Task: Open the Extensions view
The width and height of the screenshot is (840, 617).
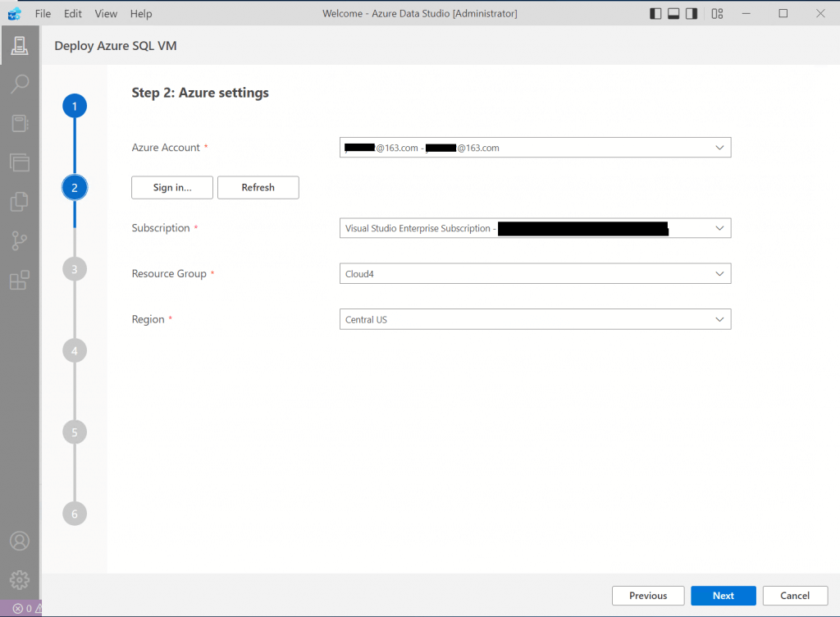Action: click(x=20, y=280)
